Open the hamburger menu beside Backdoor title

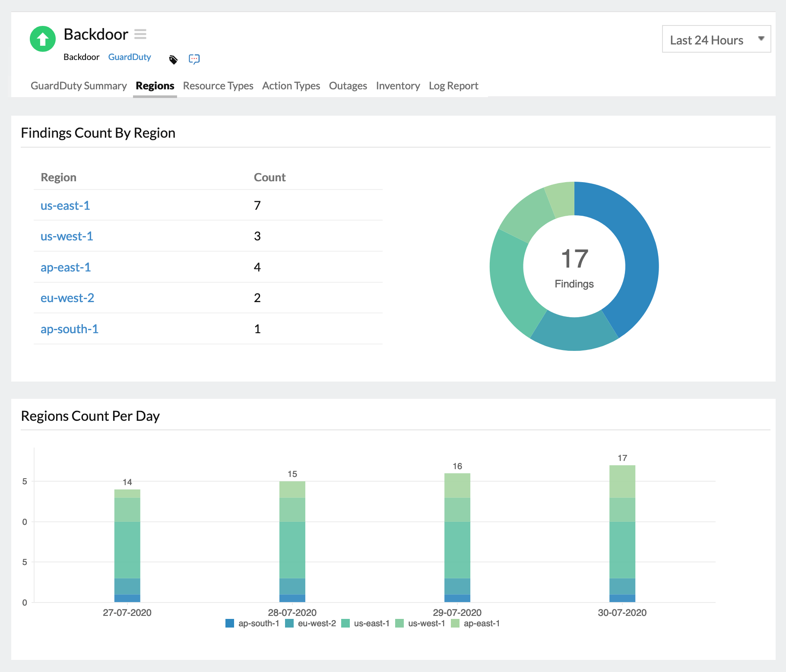[140, 34]
